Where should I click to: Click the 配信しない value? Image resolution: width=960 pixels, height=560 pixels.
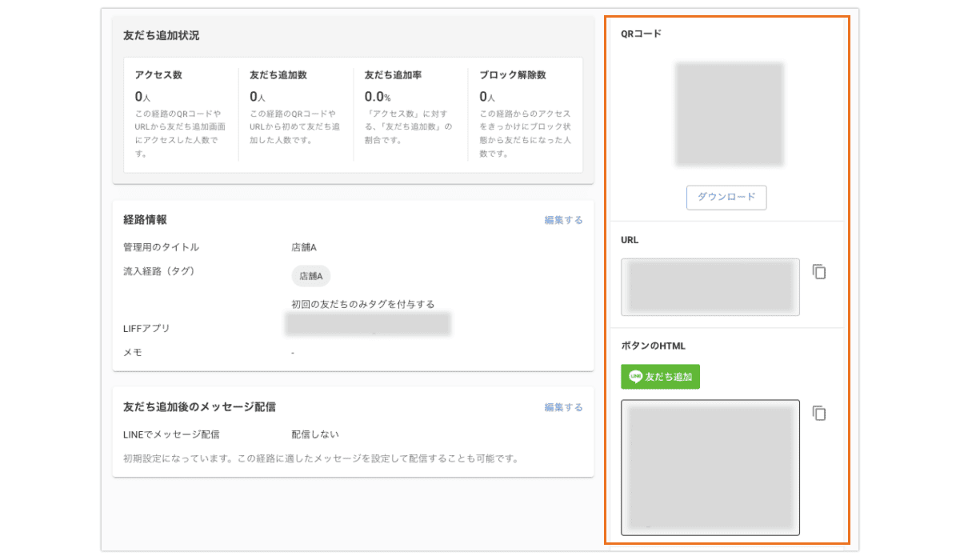tap(315, 434)
